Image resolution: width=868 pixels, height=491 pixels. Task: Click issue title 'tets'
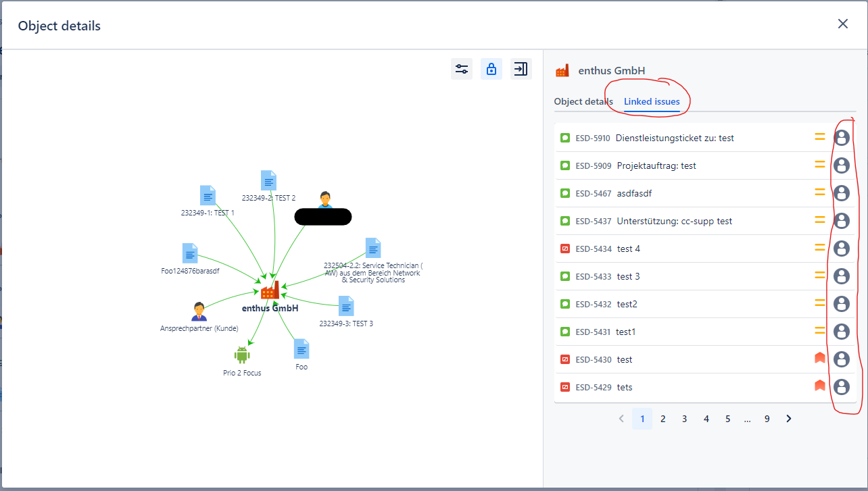coord(625,387)
